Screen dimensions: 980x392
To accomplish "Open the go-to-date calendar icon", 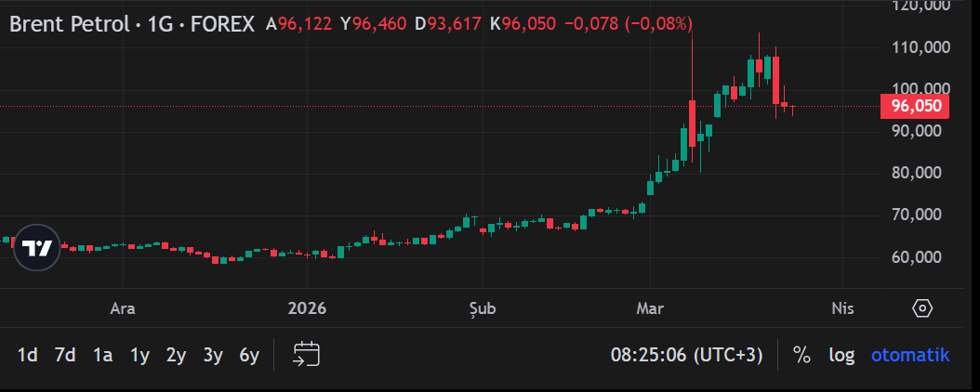I will 306,354.
